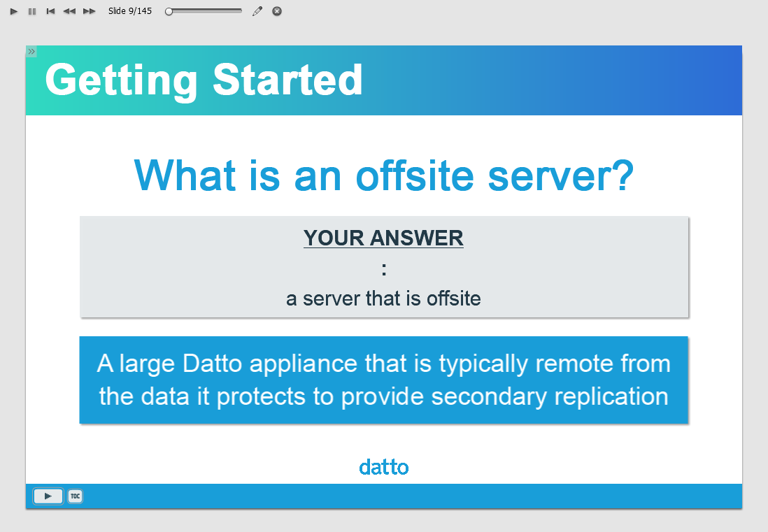The image size is (768, 532).
Task: Open the TOC table of contents
Action: click(x=75, y=496)
